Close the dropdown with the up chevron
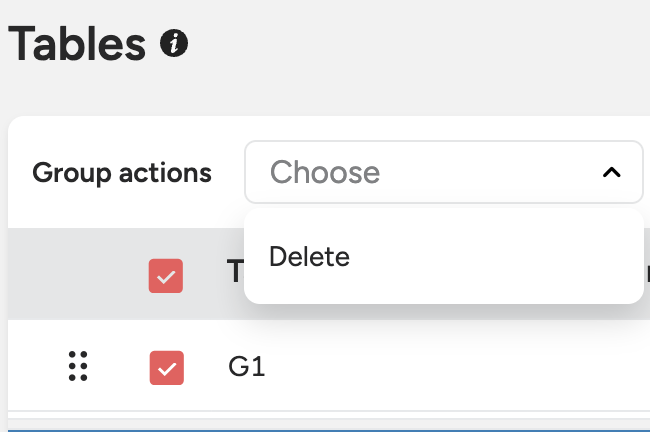650x432 pixels. tap(611, 173)
